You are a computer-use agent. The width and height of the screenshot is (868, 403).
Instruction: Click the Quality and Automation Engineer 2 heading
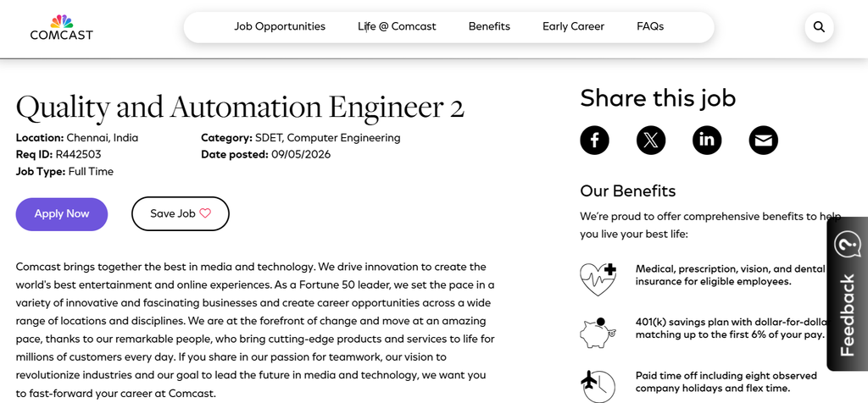240,108
